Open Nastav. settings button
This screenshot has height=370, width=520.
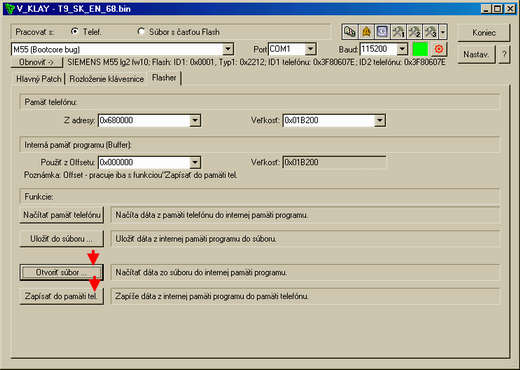pyautogui.click(x=476, y=54)
